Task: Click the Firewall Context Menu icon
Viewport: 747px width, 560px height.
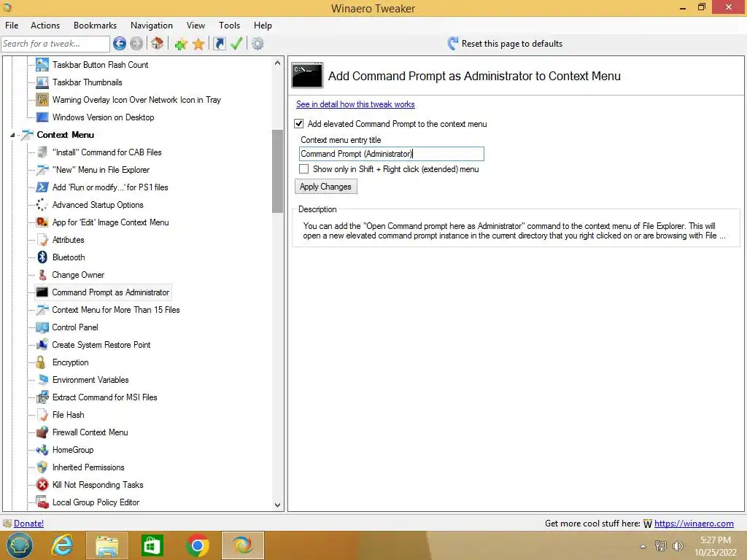Action: click(x=42, y=432)
